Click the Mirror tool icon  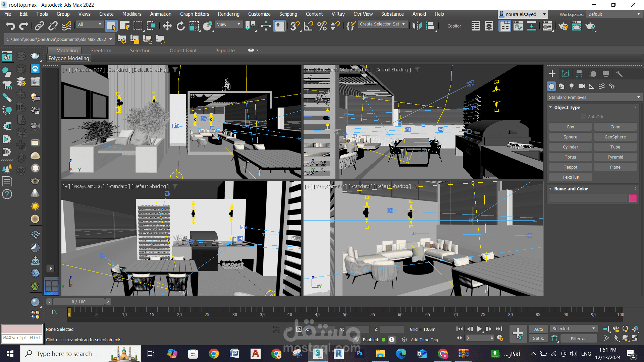(x=417, y=26)
